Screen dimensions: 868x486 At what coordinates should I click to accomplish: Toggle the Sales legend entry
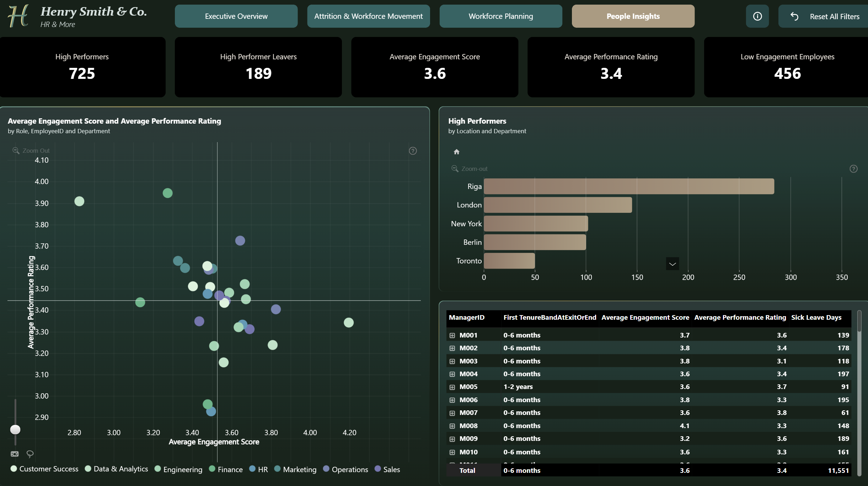coord(387,469)
